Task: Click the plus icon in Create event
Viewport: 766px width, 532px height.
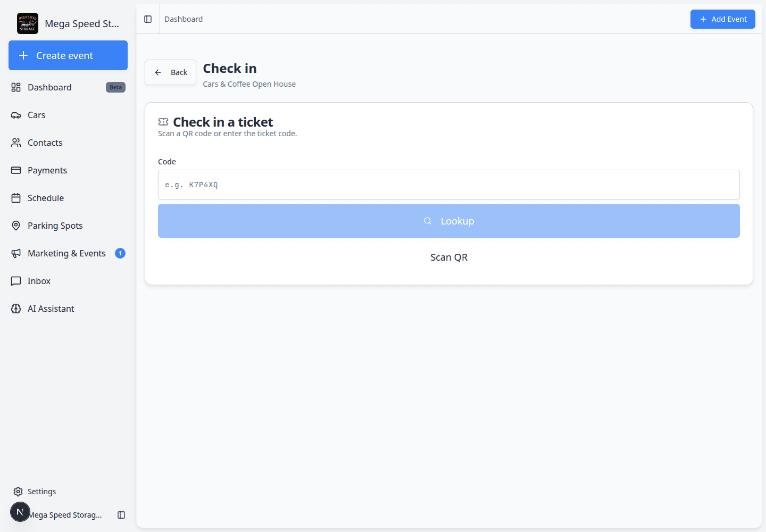Action: tap(23, 55)
